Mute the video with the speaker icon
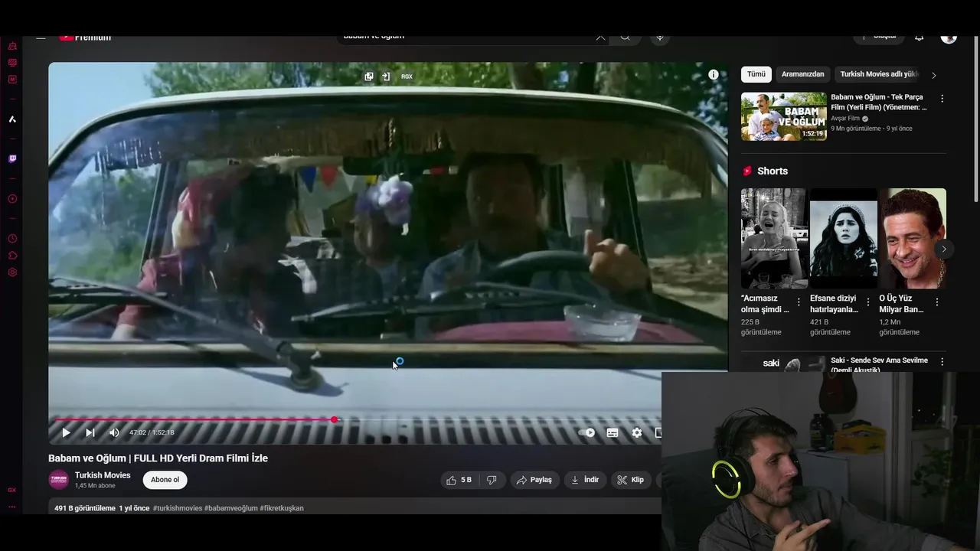This screenshot has width=980, height=551. (x=114, y=432)
